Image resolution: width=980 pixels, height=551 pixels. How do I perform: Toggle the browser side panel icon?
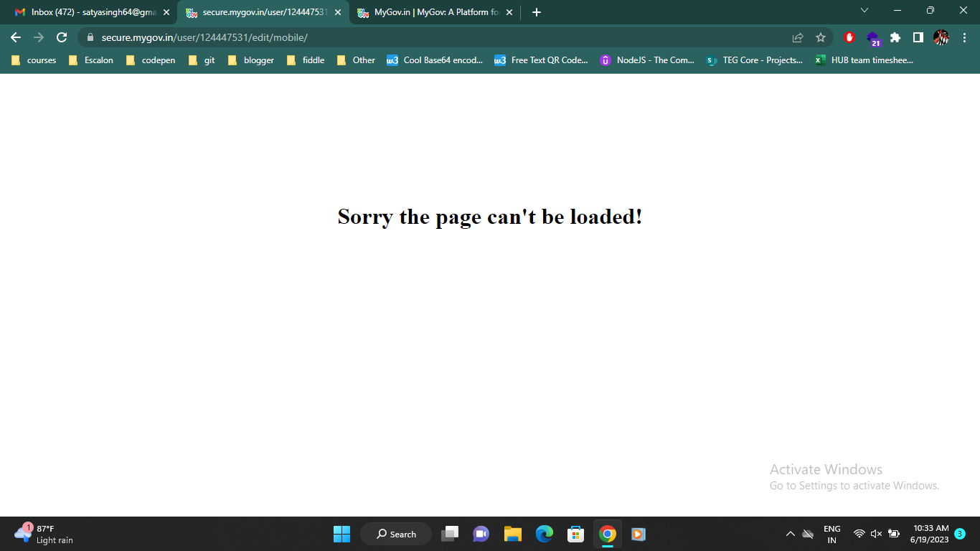tap(918, 37)
